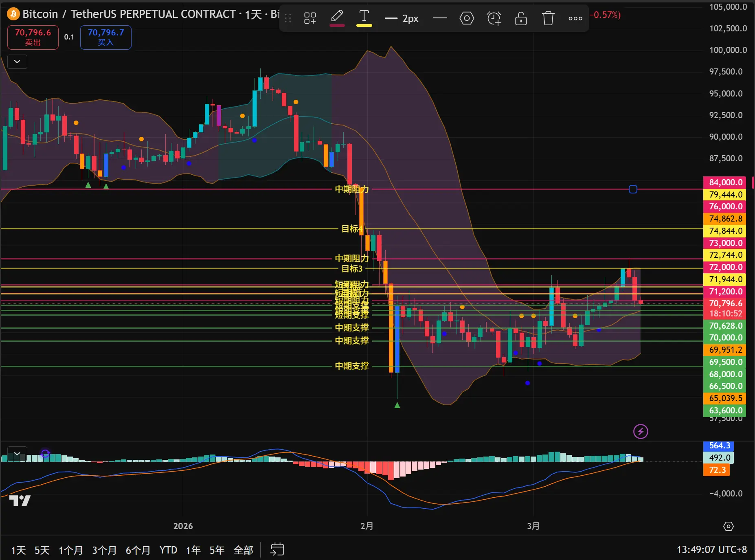Click the 70,628.0 price label
Viewport: 755px width, 560px height.
725,326
